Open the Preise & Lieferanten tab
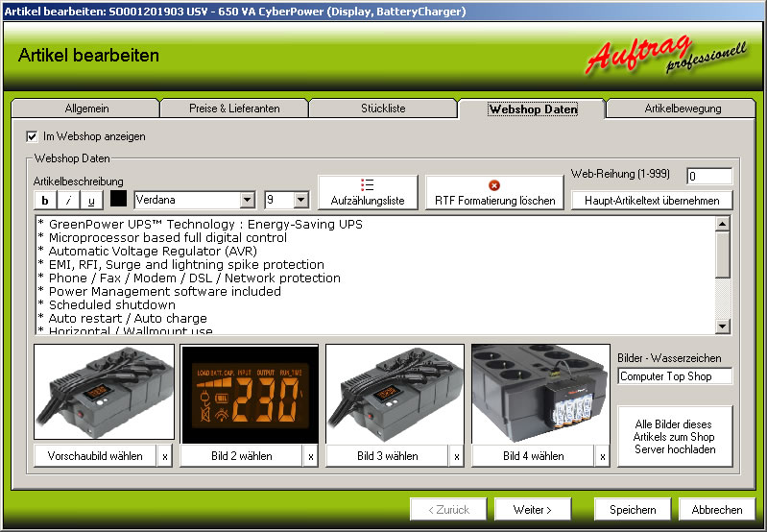This screenshot has width=767, height=532. (234, 109)
